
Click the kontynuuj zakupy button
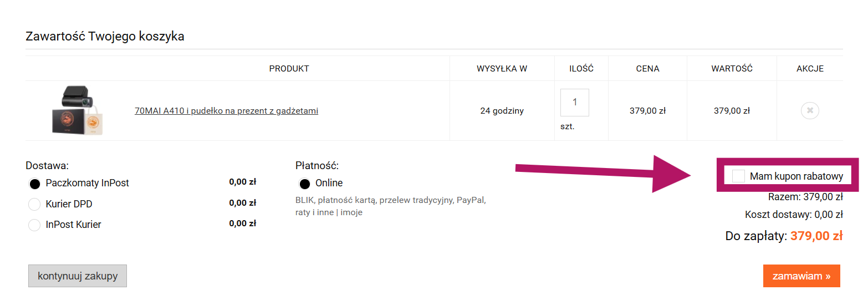[x=78, y=276]
